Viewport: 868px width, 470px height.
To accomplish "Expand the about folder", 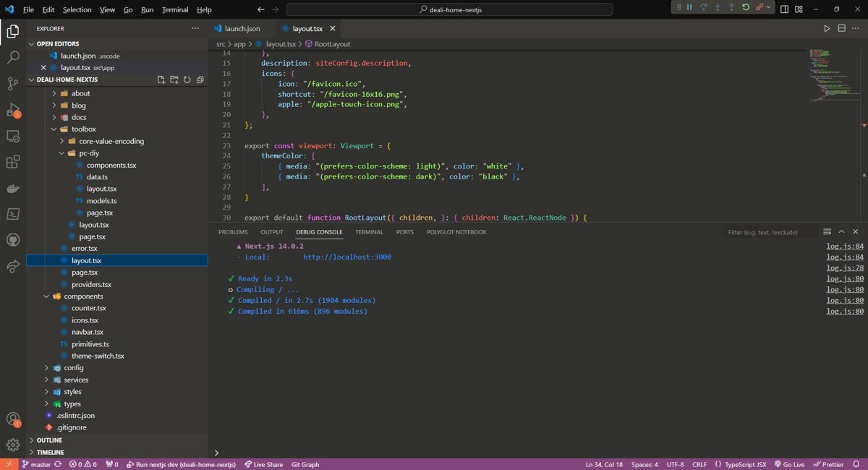I will 54,93.
